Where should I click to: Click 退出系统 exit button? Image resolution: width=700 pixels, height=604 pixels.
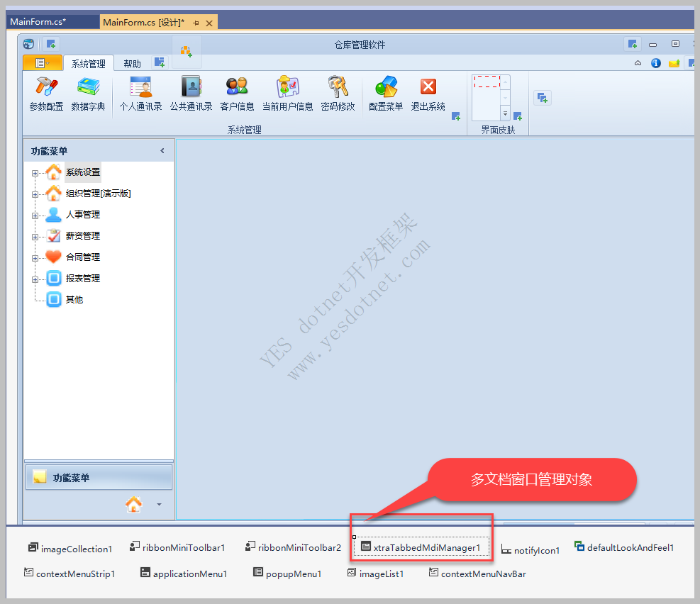click(428, 94)
